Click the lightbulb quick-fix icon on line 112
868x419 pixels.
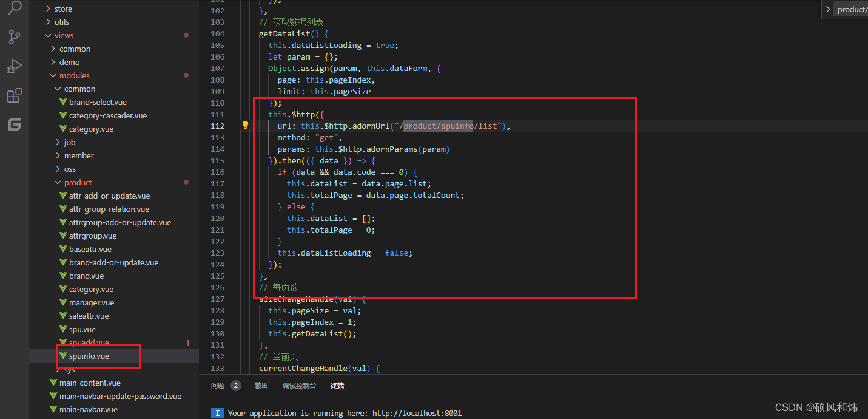coord(245,125)
